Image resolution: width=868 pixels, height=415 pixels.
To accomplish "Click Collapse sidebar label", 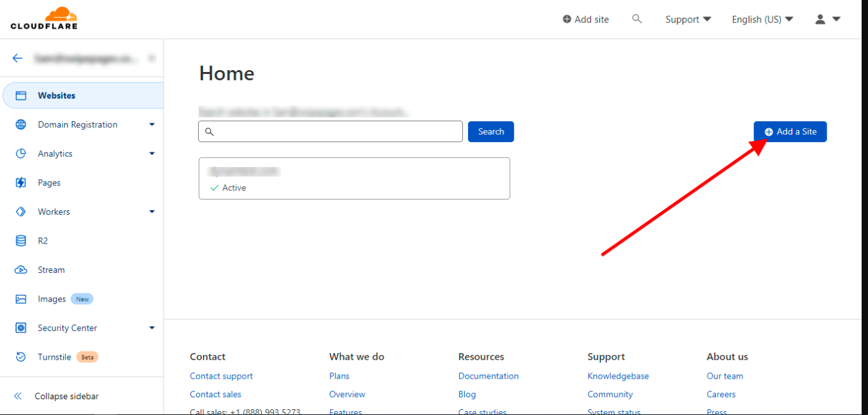I will pyautogui.click(x=67, y=396).
